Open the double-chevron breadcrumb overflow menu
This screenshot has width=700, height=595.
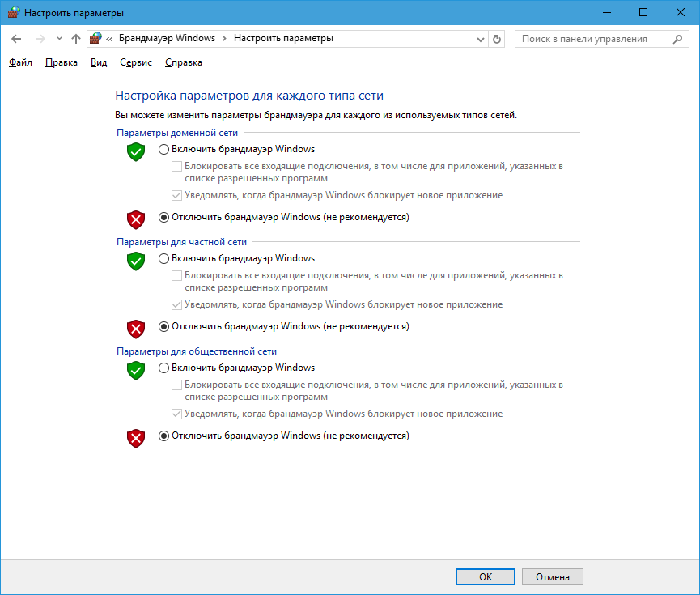(x=109, y=40)
